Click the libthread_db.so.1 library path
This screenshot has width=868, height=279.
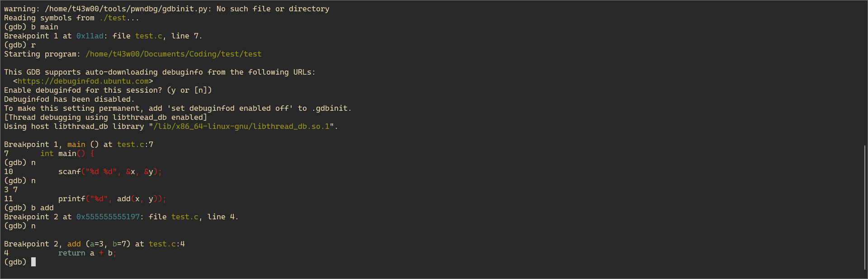click(241, 127)
